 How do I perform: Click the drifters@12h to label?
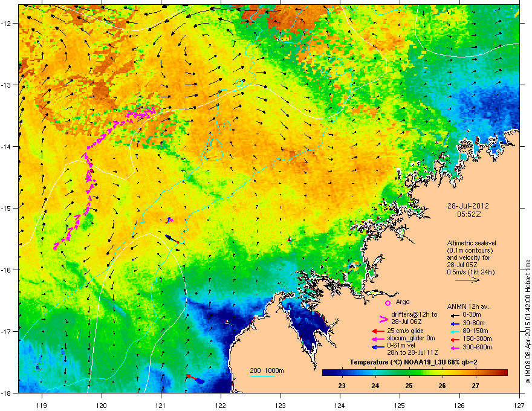414,315
